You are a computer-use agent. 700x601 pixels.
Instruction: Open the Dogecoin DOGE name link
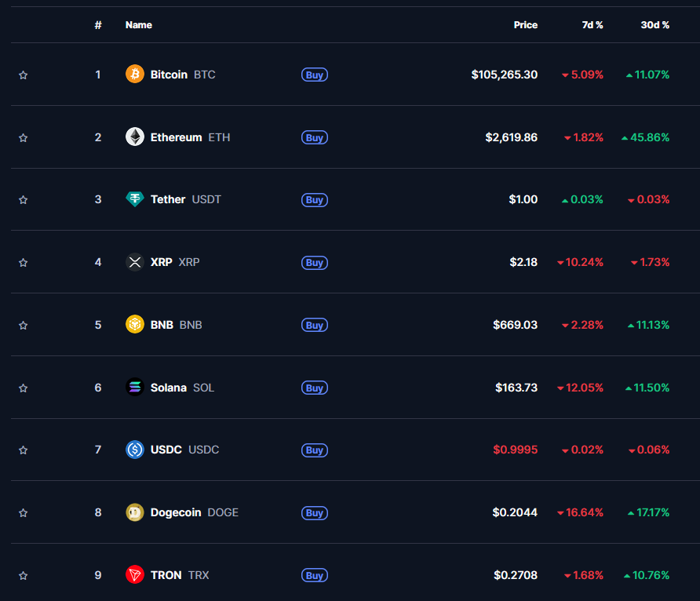(x=194, y=512)
